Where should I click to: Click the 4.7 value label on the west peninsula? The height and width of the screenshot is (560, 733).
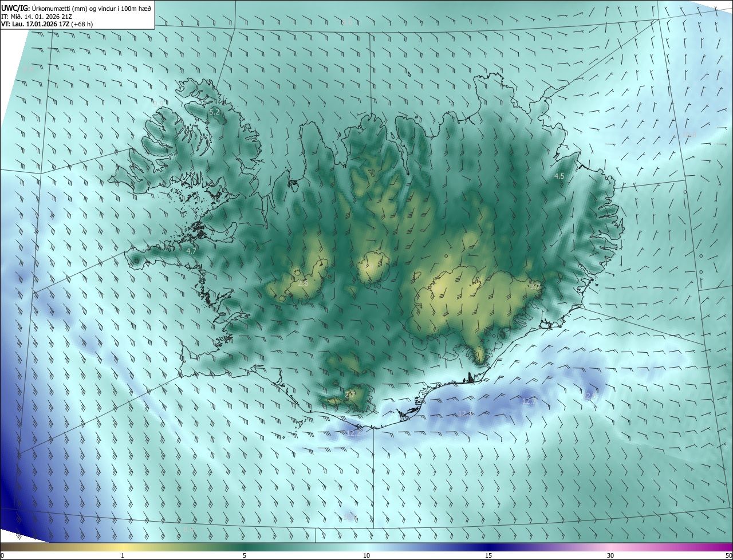point(191,251)
